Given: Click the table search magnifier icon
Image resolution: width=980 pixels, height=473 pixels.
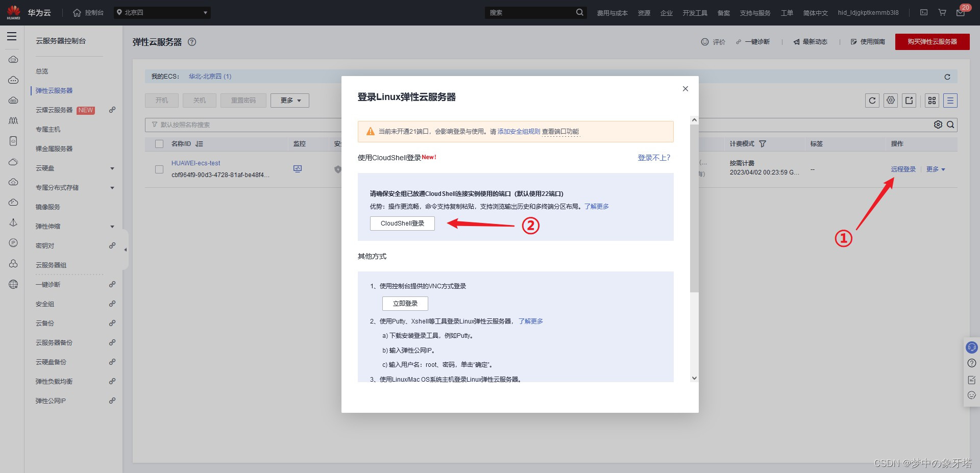Looking at the screenshot, I should [x=950, y=125].
